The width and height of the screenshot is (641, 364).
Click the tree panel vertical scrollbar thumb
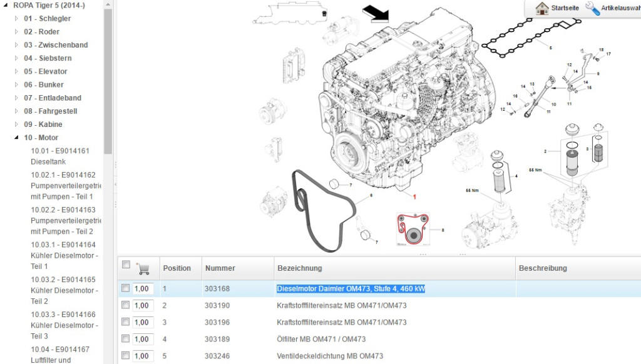pyautogui.click(x=108, y=82)
